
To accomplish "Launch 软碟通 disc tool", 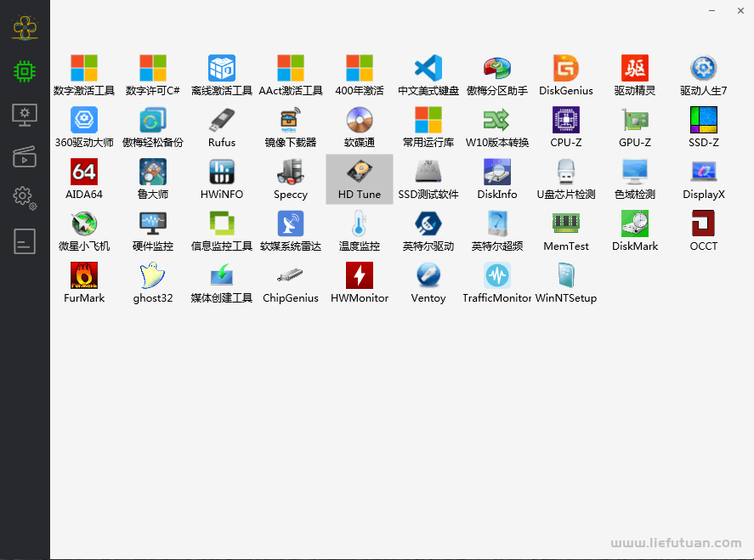I will (360, 127).
